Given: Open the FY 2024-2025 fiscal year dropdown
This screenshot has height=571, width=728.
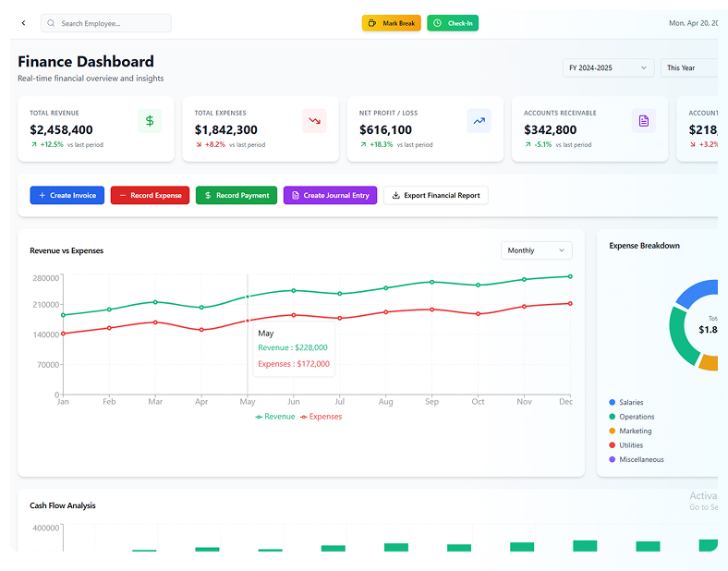Looking at the screenshot, I should [x=608, y=67].
